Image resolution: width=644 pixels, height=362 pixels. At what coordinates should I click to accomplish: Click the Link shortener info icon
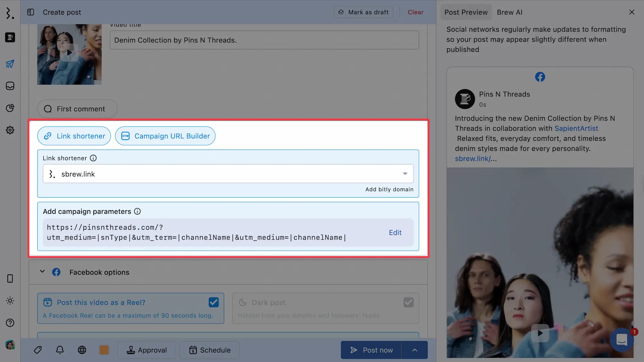point(93,158)
